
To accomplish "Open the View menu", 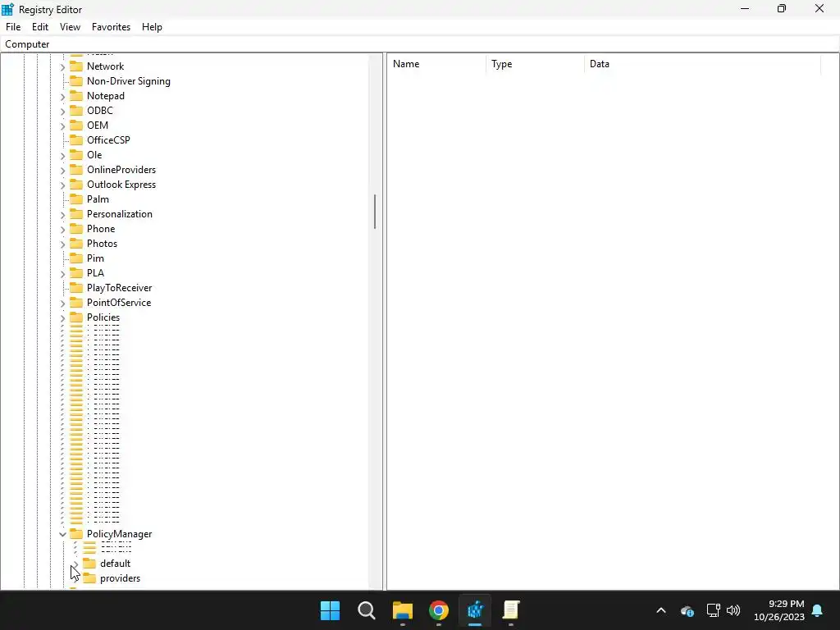I will 70,27.
